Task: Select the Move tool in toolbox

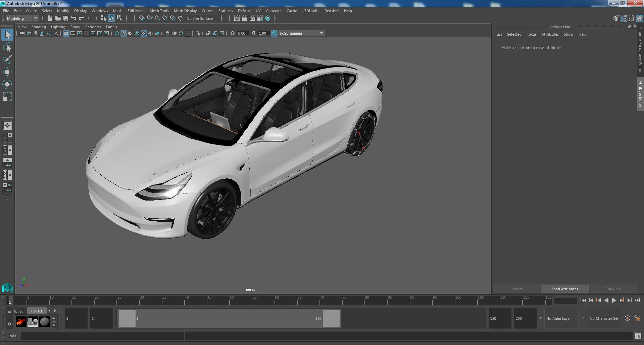Action: 7,72
